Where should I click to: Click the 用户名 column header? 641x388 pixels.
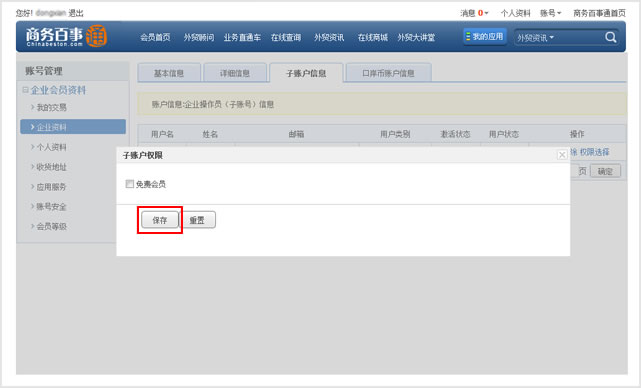tap(162, 134)
